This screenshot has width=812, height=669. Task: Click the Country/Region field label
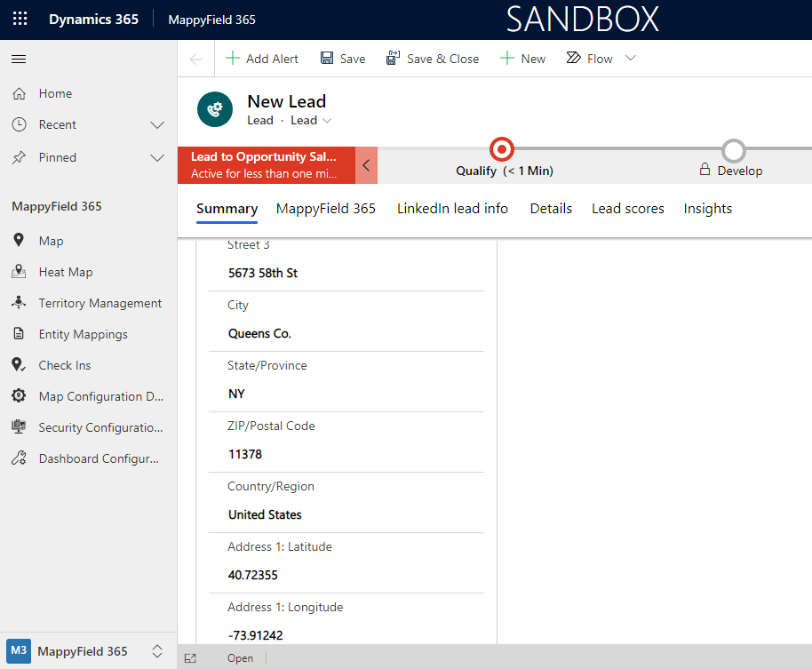(271, 486)
